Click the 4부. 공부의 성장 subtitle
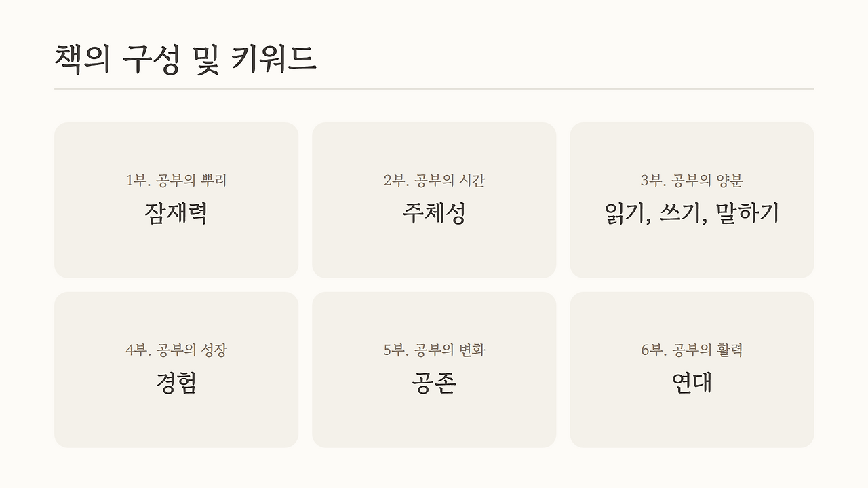Image resolution: width=868 pixels, height=488 pixels. [176, 350]
